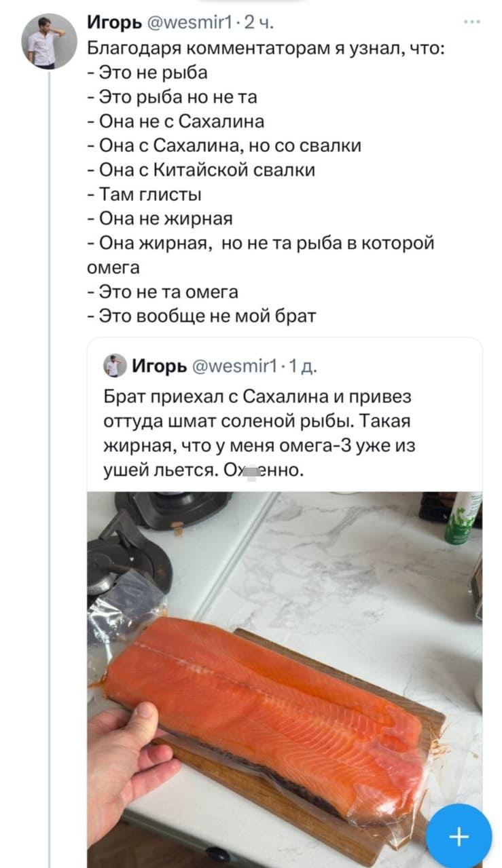Screen dimensions: 502x868
Task: Open the @wesmir1 handle in the main tweet header
Action: (185, 25)
